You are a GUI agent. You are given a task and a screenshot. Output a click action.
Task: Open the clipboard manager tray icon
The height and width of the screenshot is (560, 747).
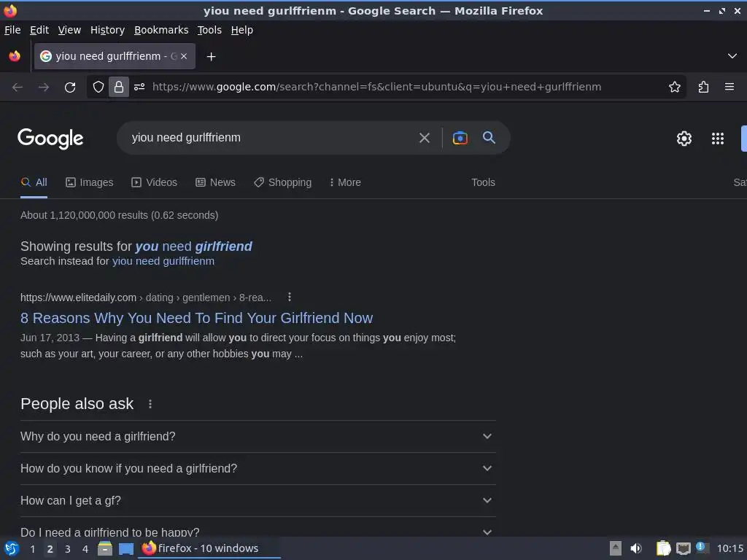tap(663, 548)
